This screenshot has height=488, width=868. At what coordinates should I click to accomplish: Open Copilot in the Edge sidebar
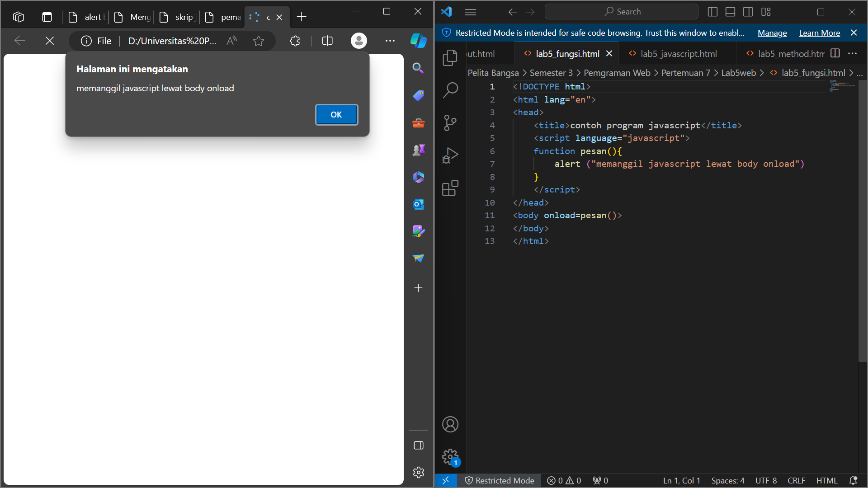coord(418,41)
